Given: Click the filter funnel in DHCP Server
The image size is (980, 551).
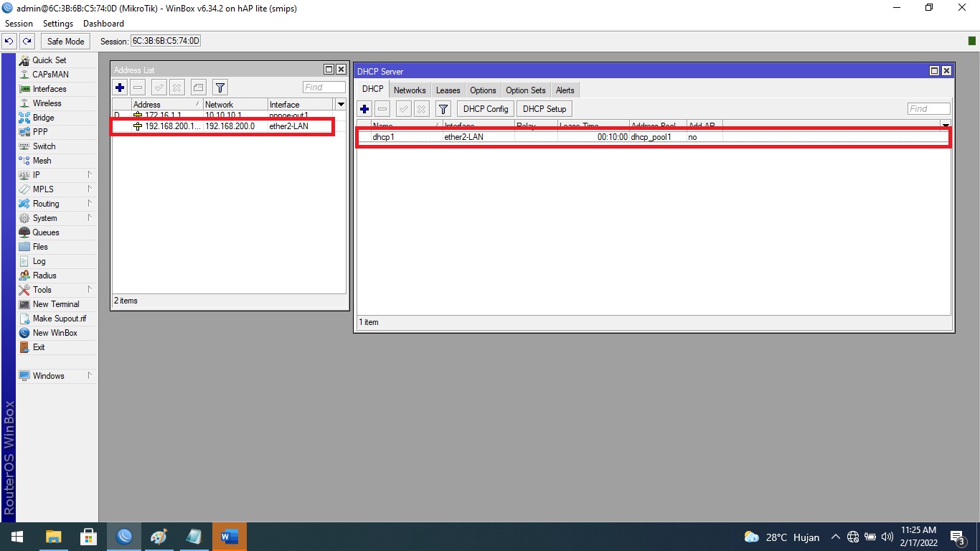Looking at the screenshot, I should pos(443,109).
